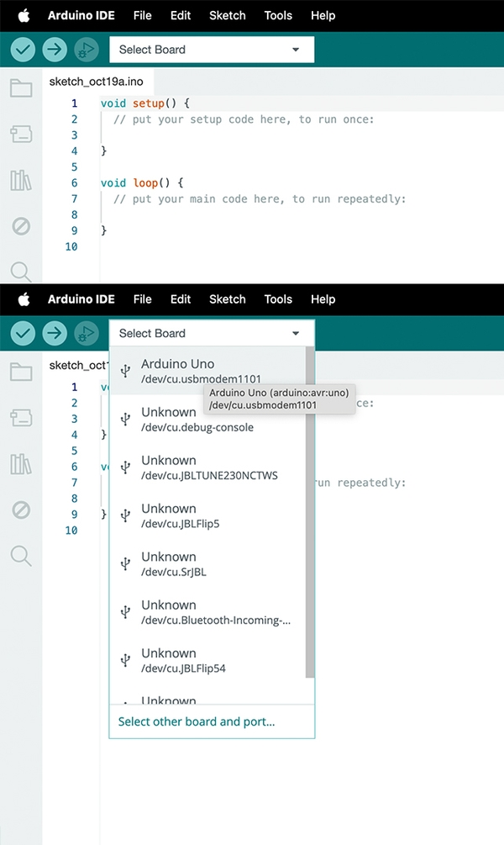
Task: Click USB icon beside Arduino Uno entry
Action: click(125, 371)
